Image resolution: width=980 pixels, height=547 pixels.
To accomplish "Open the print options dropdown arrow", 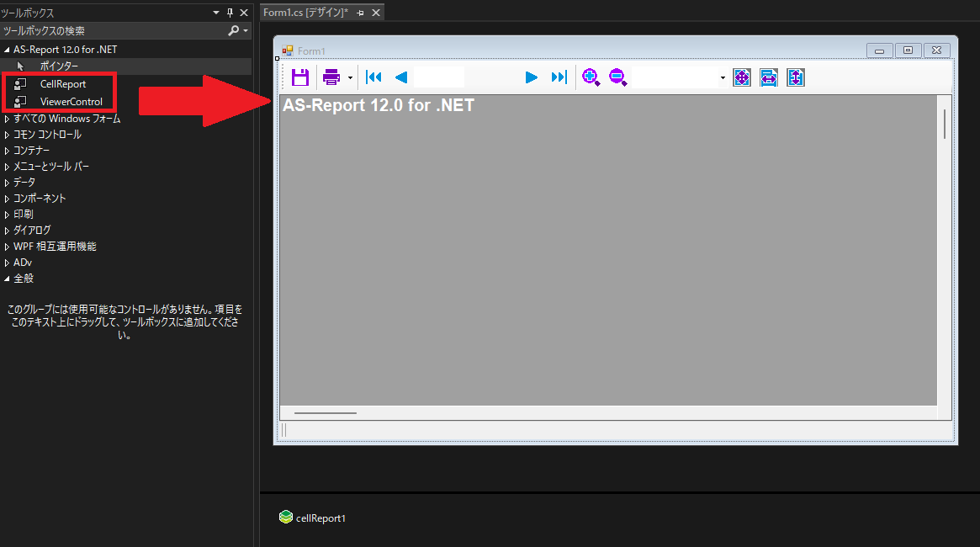I will tap(350, 77).
